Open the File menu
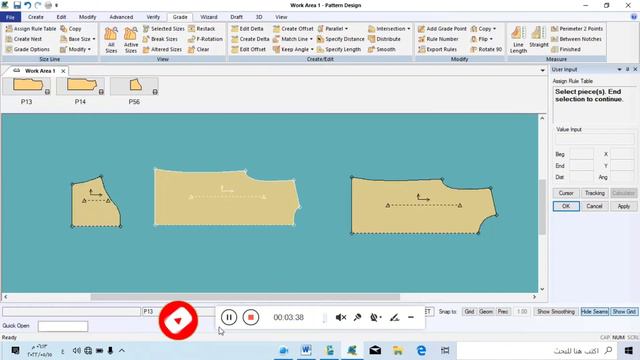The image size is (640, 360). pyautogui.click(x=10, y=17)
